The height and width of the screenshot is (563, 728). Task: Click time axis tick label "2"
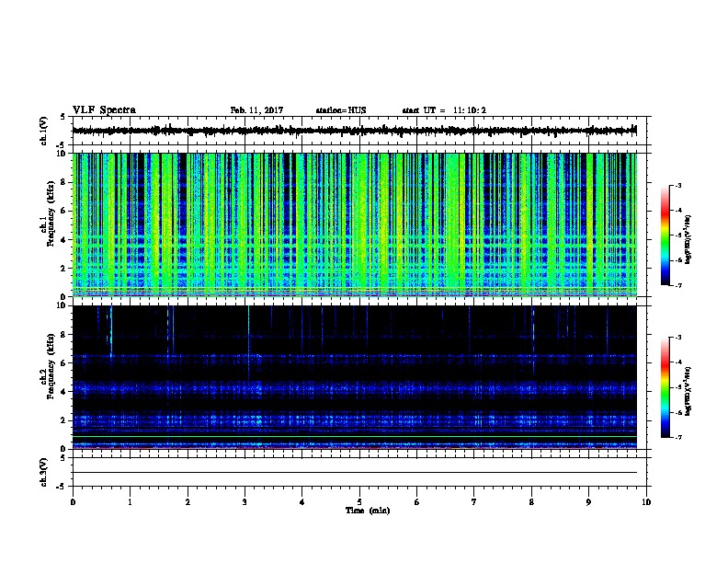point(188,502)
